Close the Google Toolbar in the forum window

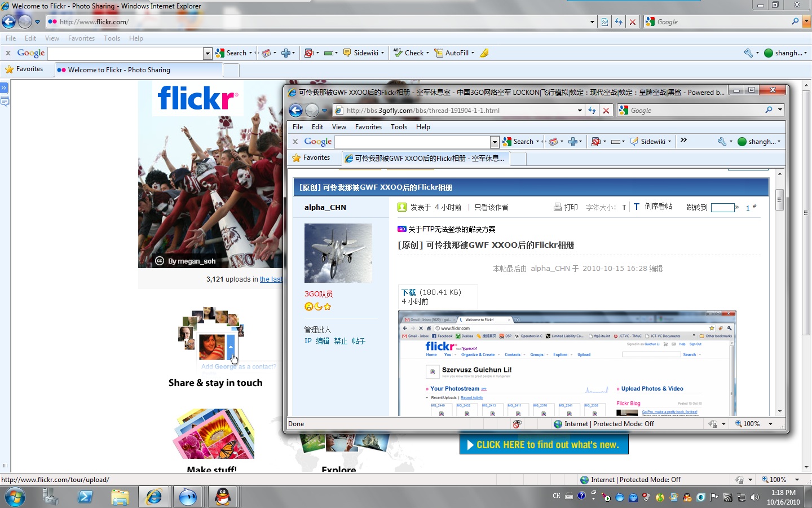[295, 142]
